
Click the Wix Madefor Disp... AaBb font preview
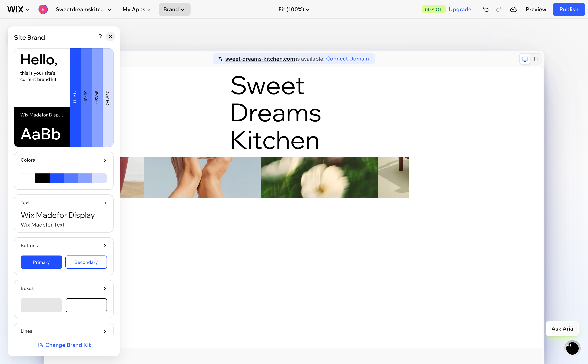pos(42,127)
